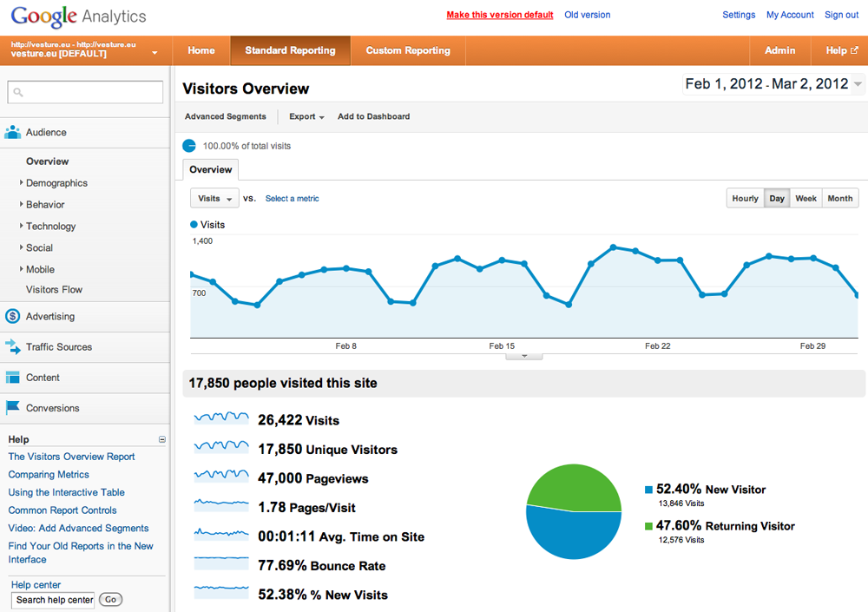Click the Content page icon
The height and width of the screenshot is (612, 868).
pyautogui.click(x=12, y=378)
